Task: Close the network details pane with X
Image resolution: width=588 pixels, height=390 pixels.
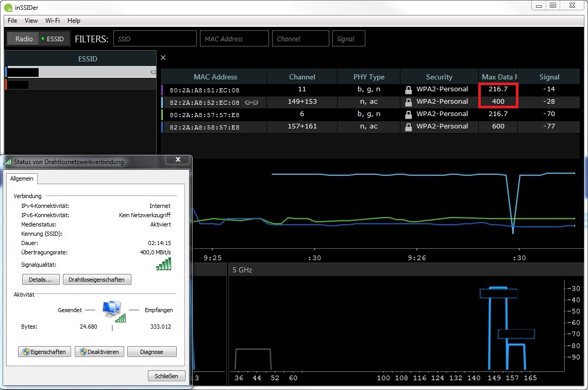Action: (163, 57)
